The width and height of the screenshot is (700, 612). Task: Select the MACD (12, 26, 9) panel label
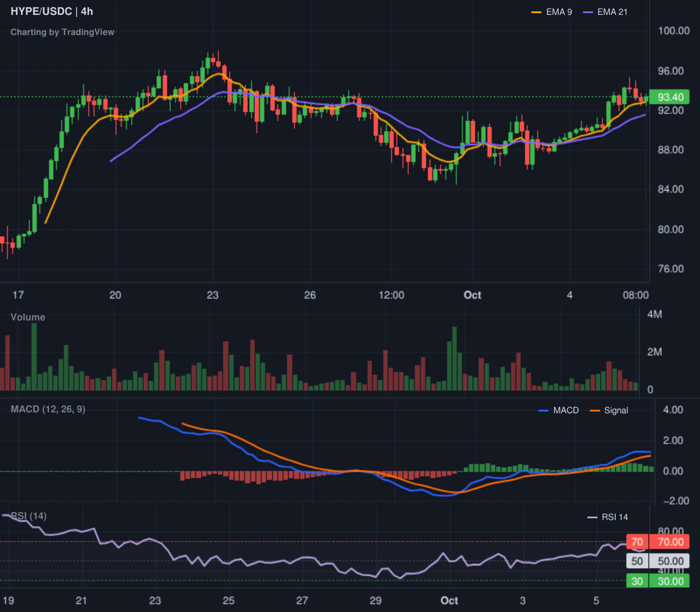[x=48, y=409]
